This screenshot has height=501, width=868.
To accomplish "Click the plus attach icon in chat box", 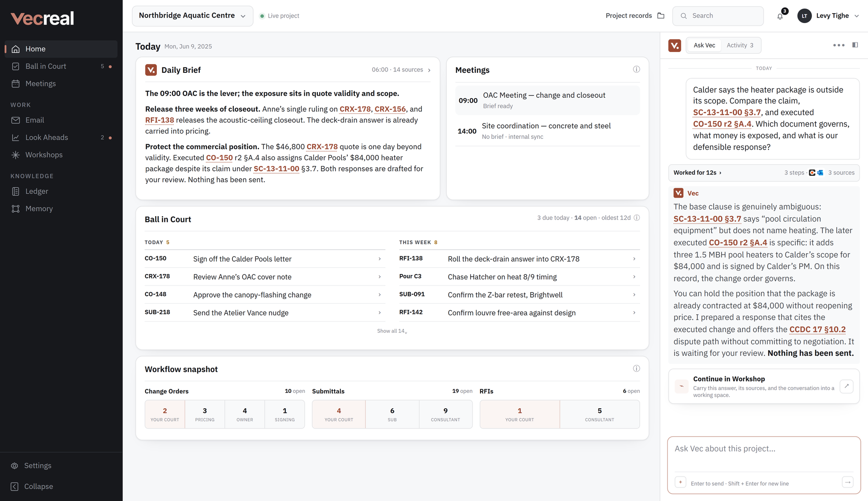I will click(x=680, y=482).
